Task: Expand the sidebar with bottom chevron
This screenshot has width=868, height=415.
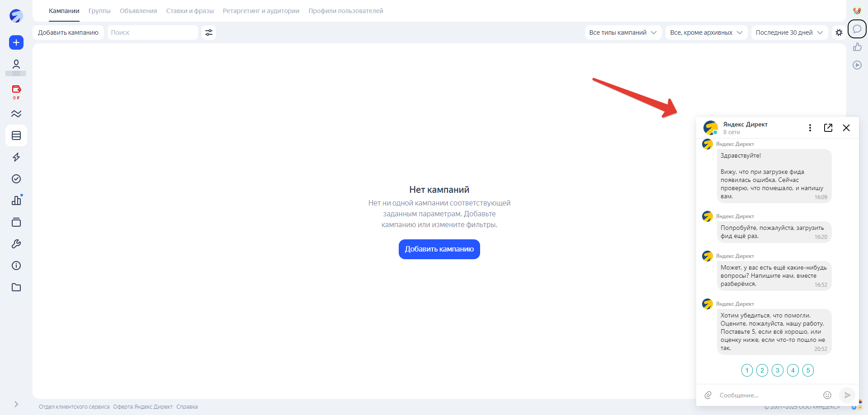Action: pos(16,404)
